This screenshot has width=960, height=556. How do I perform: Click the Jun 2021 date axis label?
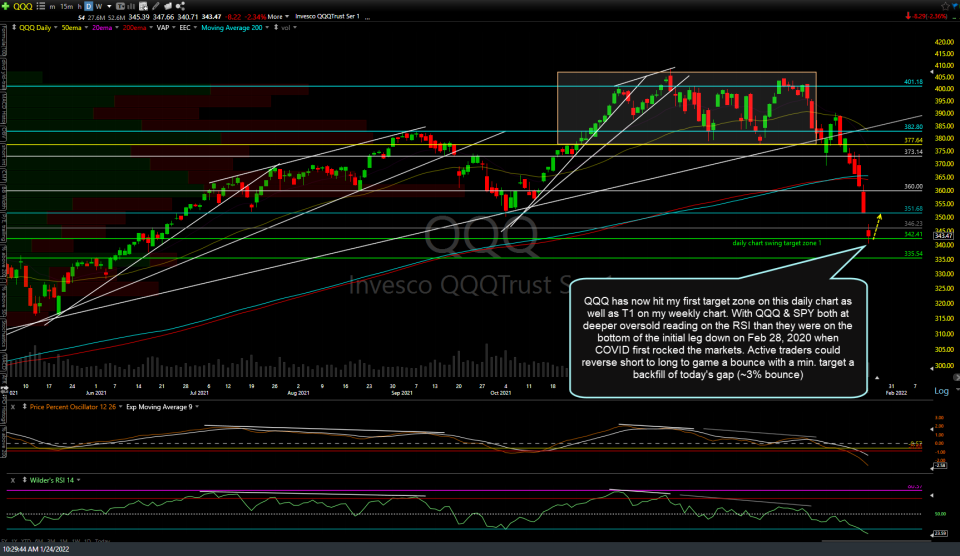click(x=96, y=393)
